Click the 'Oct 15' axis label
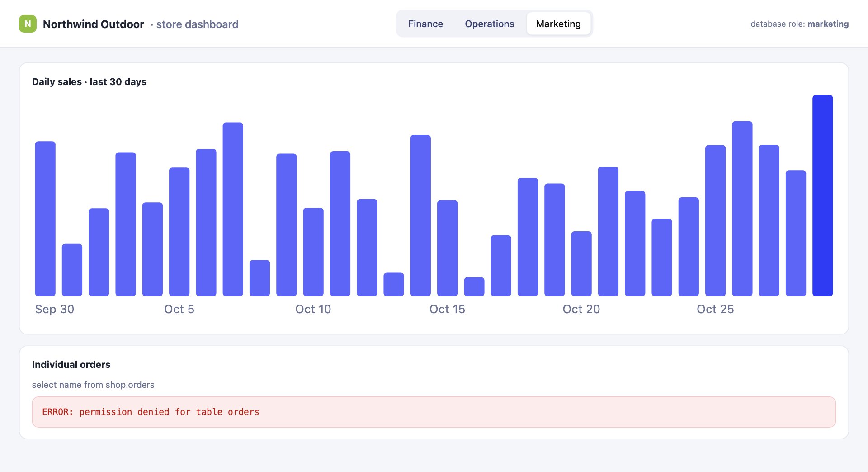Image resolution: width=868 pixels, height=472 pixels. (x=447, y=309)
